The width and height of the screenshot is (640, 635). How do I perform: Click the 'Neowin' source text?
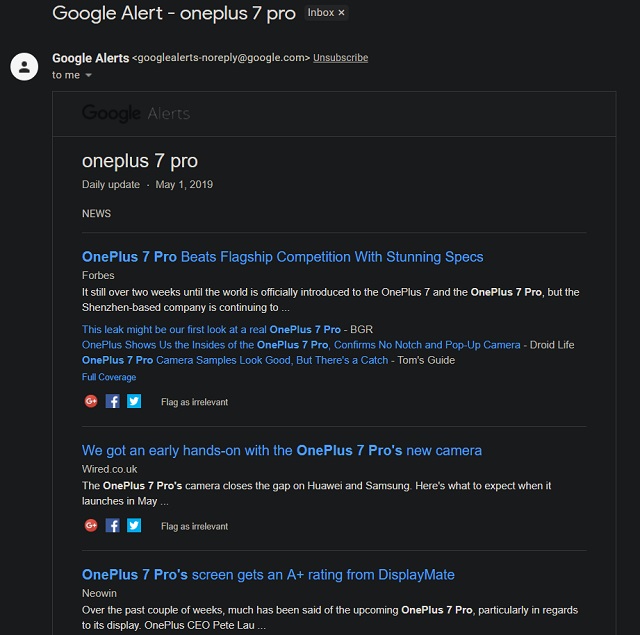tap(99, 593)
